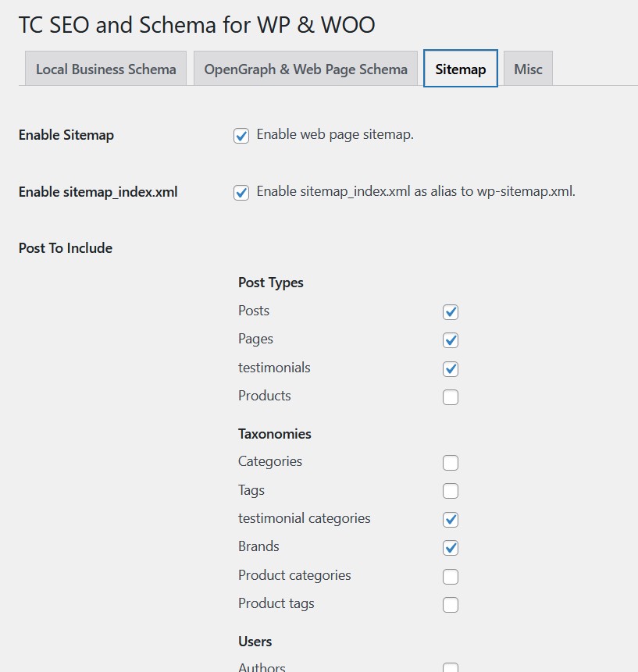The height and width of the screenshot is (672, 638).
Task: Open the OpenGraph & Web Page Schema tab
Action: (305, 69)
